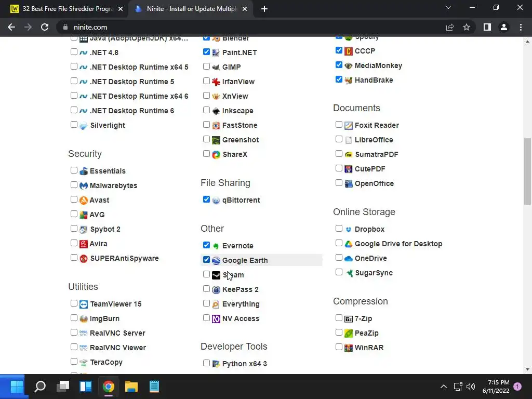
Task: Open taskbar Search
Action: coord(40,387)
